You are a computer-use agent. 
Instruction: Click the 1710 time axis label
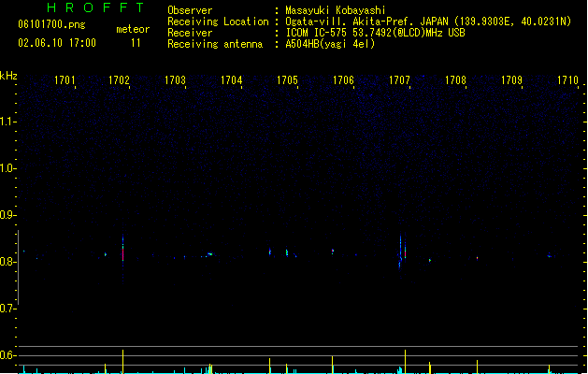[x=567, y=80]
